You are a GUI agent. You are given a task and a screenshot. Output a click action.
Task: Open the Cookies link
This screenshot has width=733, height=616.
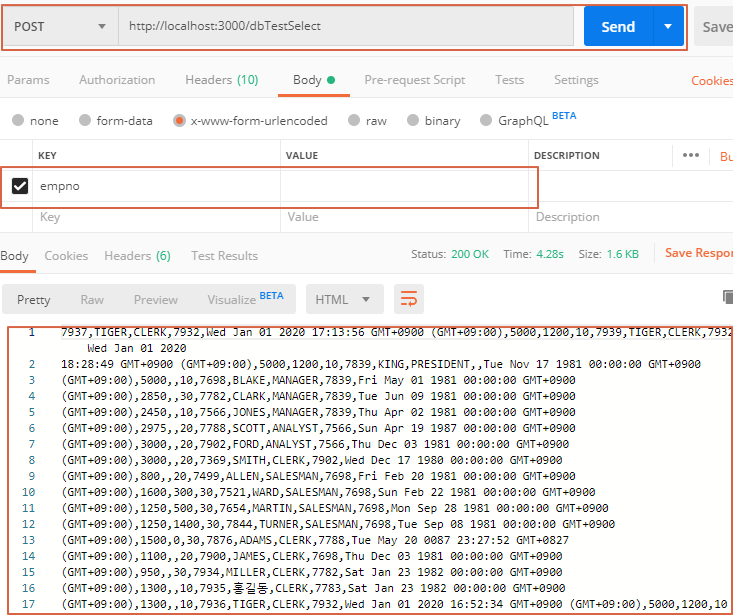[x=712, y=81]
